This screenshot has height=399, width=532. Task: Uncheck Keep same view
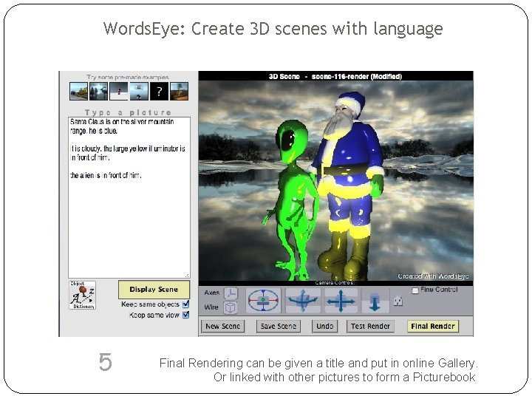[186, 315]
